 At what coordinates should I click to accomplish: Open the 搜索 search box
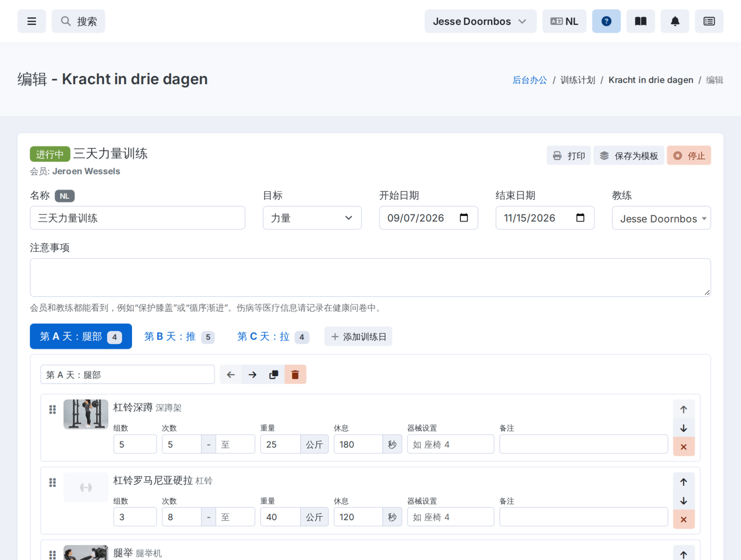pyautogui.click(x=78, y=21)
